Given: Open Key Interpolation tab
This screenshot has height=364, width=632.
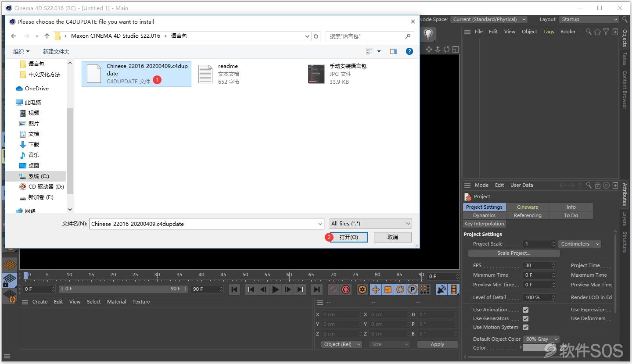Looking at the screenshot, I should (484, 224).
